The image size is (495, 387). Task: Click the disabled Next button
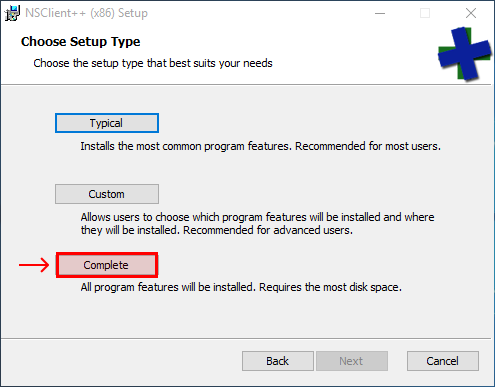[352, 361]
